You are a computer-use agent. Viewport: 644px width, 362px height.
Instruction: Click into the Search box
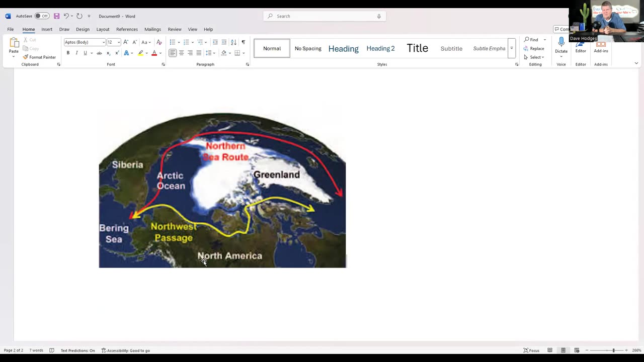[x=325, y=16]
